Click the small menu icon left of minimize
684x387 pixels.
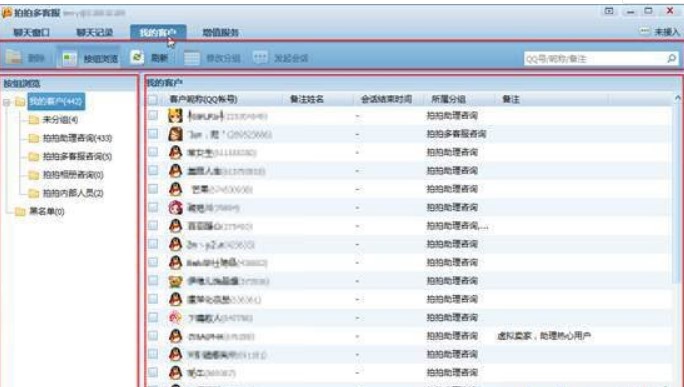[x=609, y=11]
